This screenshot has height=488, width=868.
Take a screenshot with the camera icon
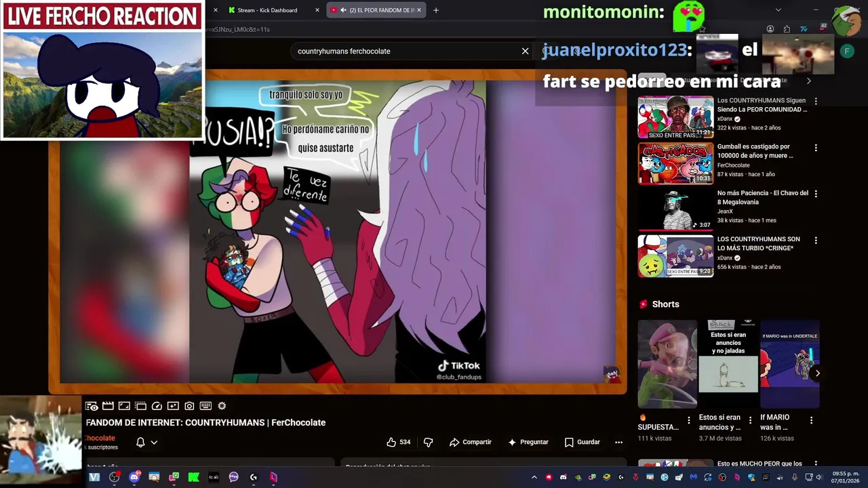click(189, 406)
